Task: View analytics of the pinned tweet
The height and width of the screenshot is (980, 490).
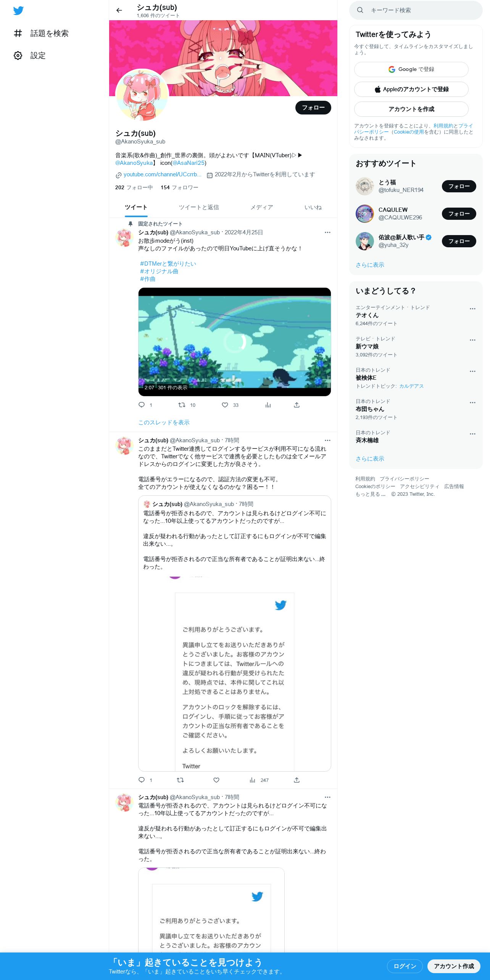Action: click(x=268, y=405)
